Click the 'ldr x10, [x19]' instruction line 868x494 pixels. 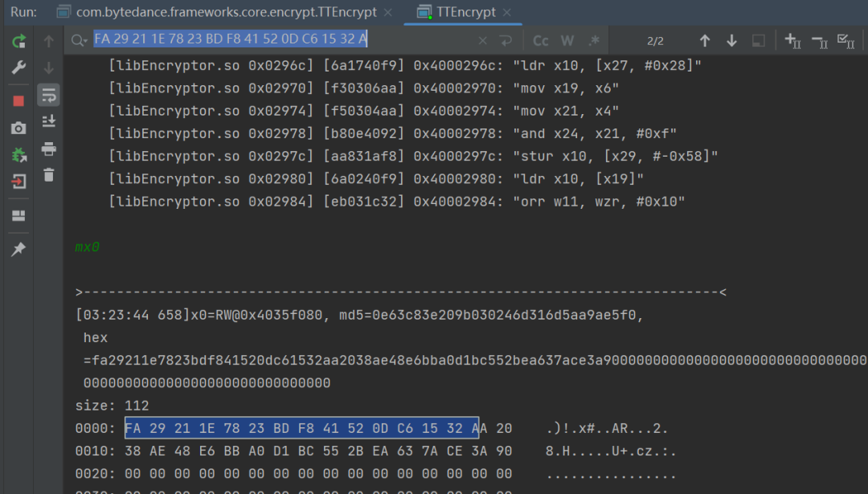pos(376,178)
